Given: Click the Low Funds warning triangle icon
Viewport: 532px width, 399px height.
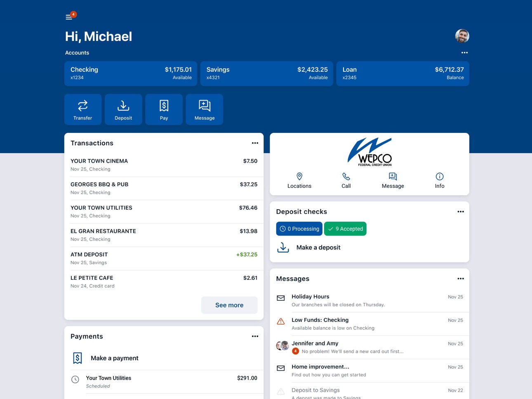Looking at the screenshot, I should pyautogui.click(x=281, y=321).
